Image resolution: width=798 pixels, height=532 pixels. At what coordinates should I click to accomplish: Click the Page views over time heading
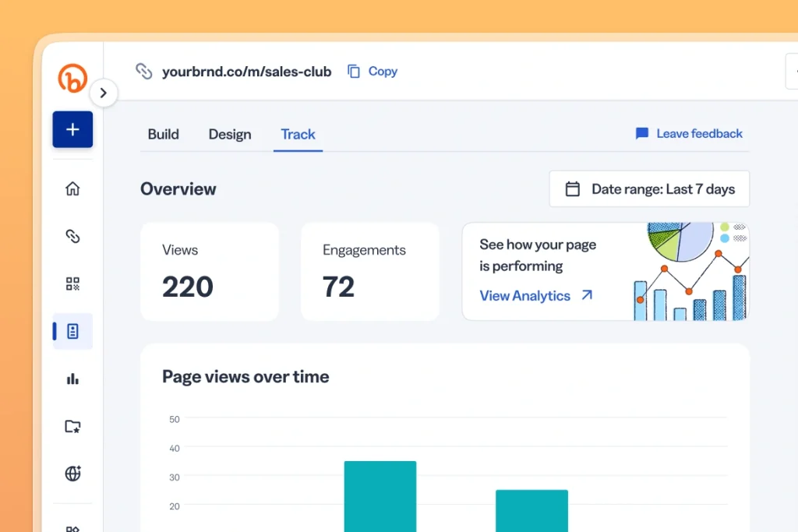point(245,377)
